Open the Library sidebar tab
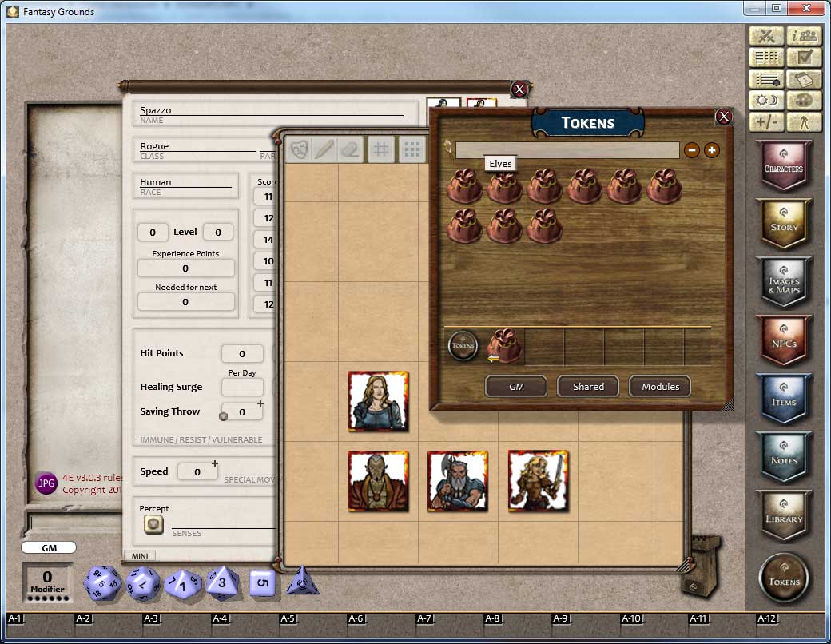The width and height of the screenshot is (831, 644). 784,515
